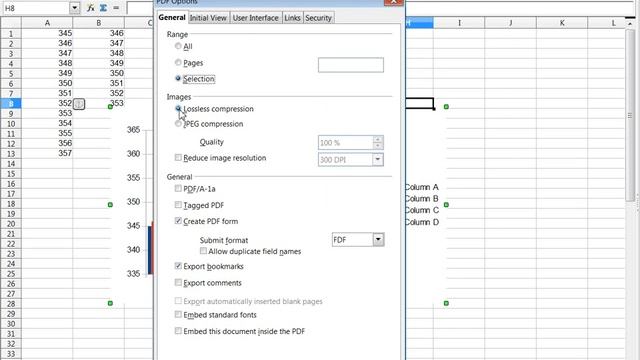Image resolution: width=640 pixels, height=360 pixels.
Task: Open the Name Box dropdown arrow
Action: (74, 8)
